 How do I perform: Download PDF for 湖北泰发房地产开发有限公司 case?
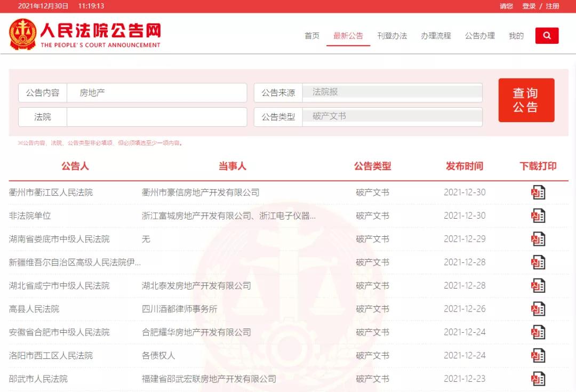coord(538,285)
